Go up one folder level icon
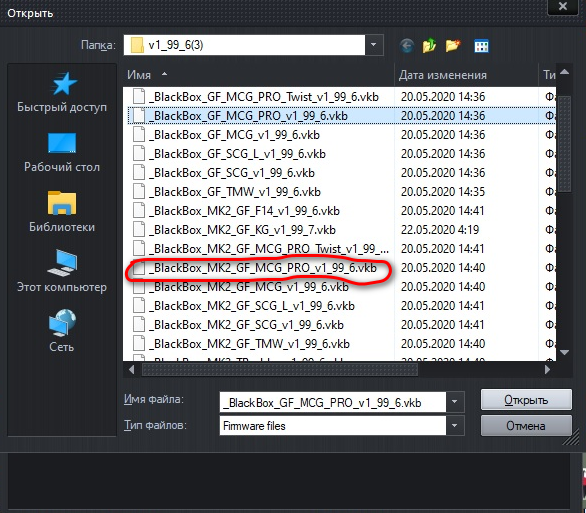586x513 pixels. coord(429,46)
